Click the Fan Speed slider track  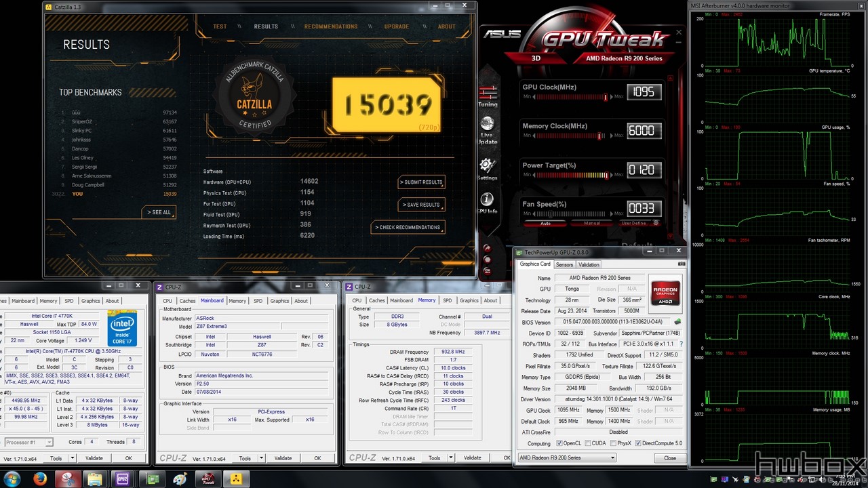click(x=572, y=214)
